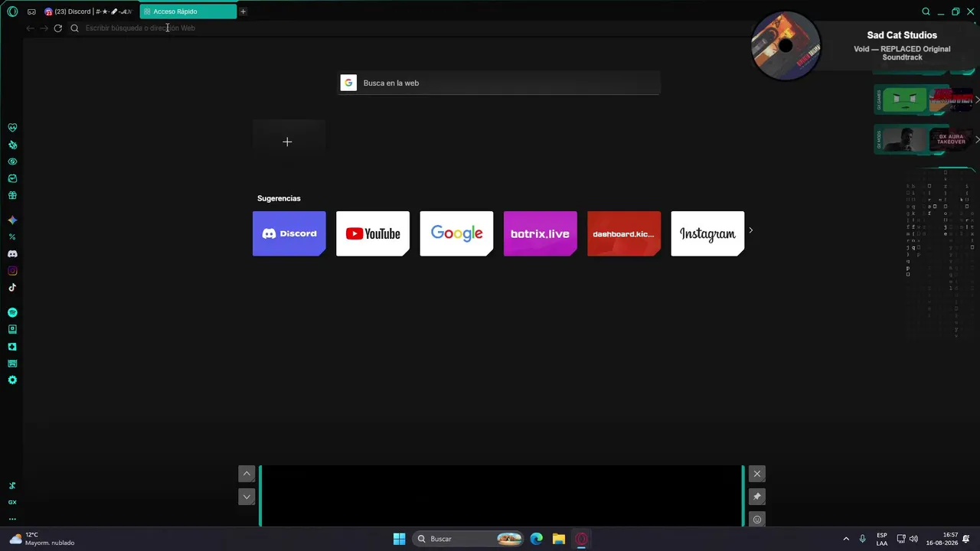Open GX Corner controller icon beside Opera logo
Image resolution: width=980 pixels, height=551 pixels.
[x=31, y=11]
